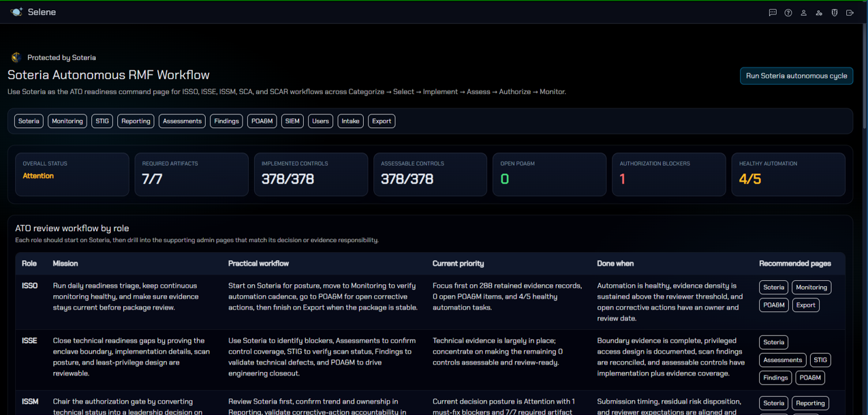
Task: Go to the Reporting navigation pill
Action: coord(136,121)
